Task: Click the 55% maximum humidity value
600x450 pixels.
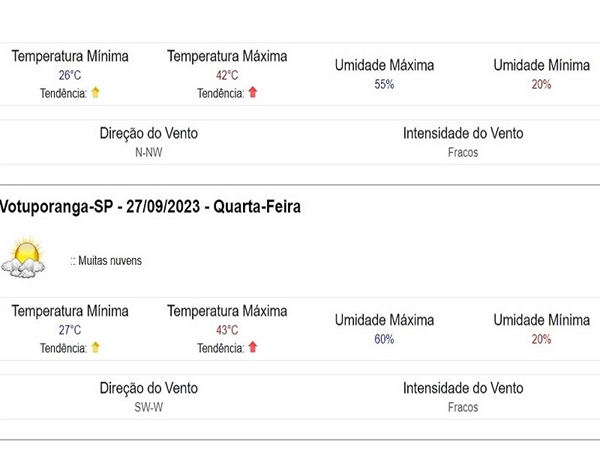Action: tap(384, 84)
